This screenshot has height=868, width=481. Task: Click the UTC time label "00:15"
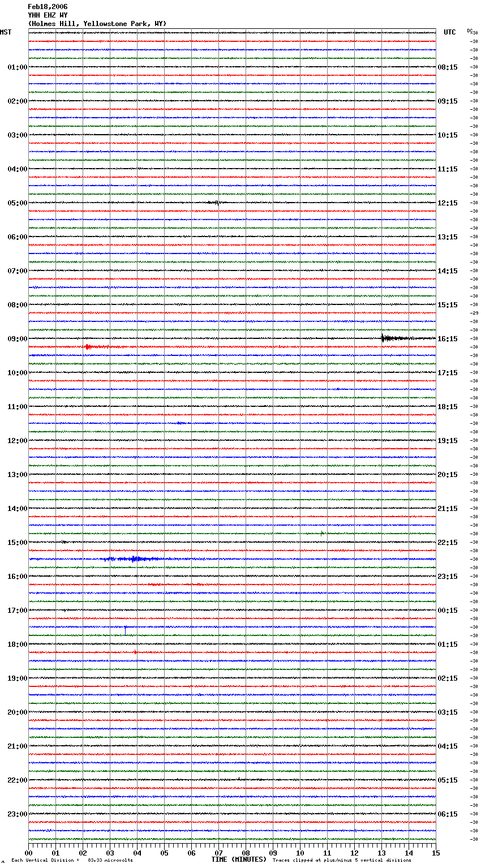pyautogui.click(x=448, y=611)
